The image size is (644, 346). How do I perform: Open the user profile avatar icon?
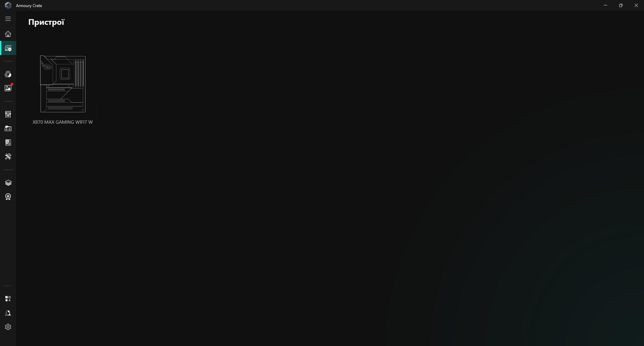[8, 313]
